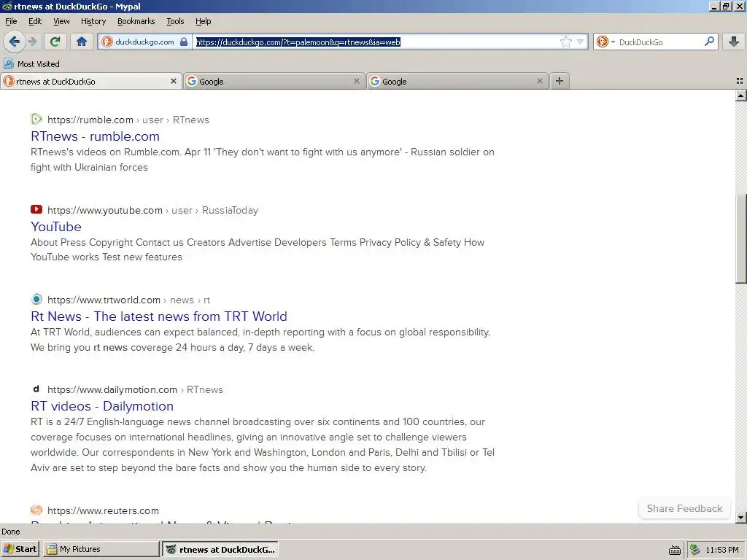This screenshot has height=560, width=747.
Task: Open the History menu
Action: [93, 21]
